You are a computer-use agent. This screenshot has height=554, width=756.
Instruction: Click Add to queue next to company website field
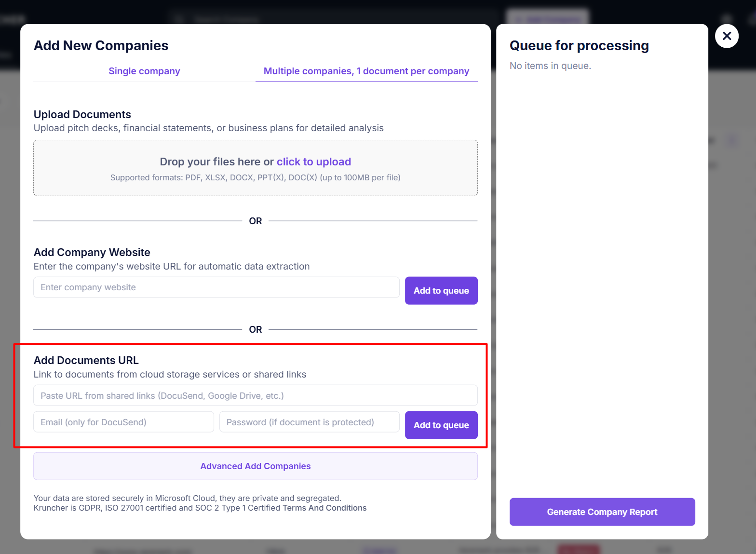pyautogui.click(x=441, y=290)
